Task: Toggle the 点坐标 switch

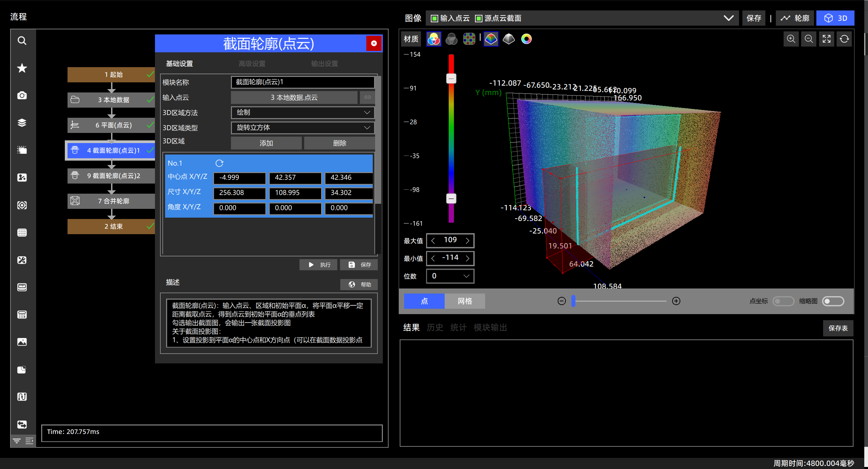Action: coord(783,301)
